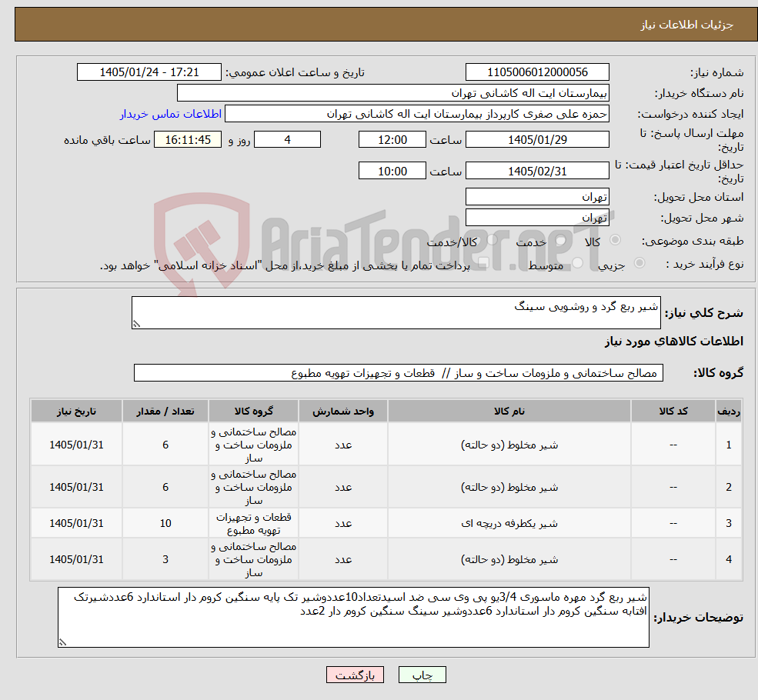Screen dimensions: 758x700
Task: Click the delivery province field تهران
Action: (x=537, y=197)
